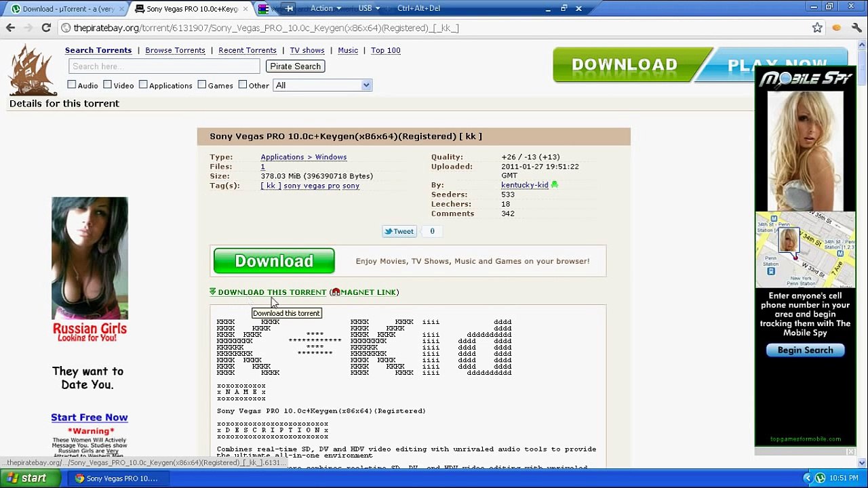Open uploader kentucky-kid's profile link
868x488 pixels.
point(525,185)
